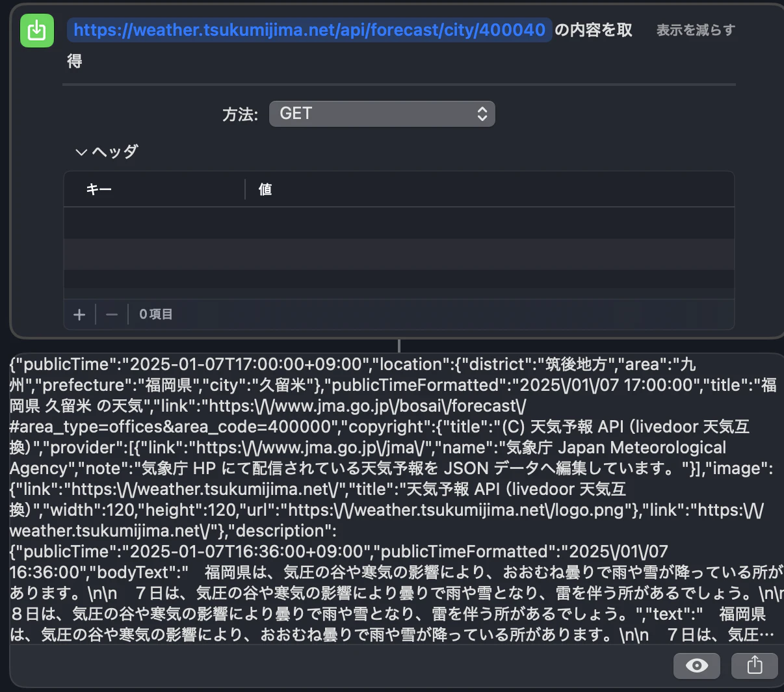Click the download arrow glyph on the action card
The image size is (784, 692).
(37, 31)
